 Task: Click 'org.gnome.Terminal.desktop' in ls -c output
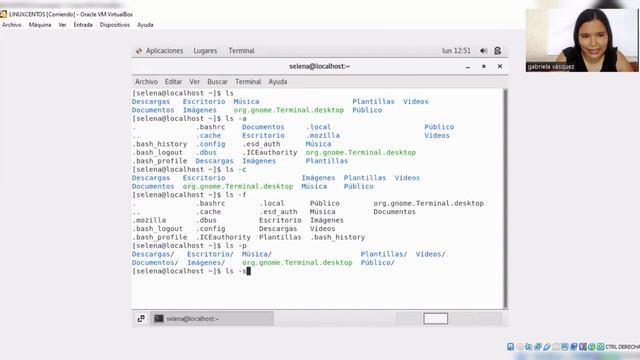(238, 187)
